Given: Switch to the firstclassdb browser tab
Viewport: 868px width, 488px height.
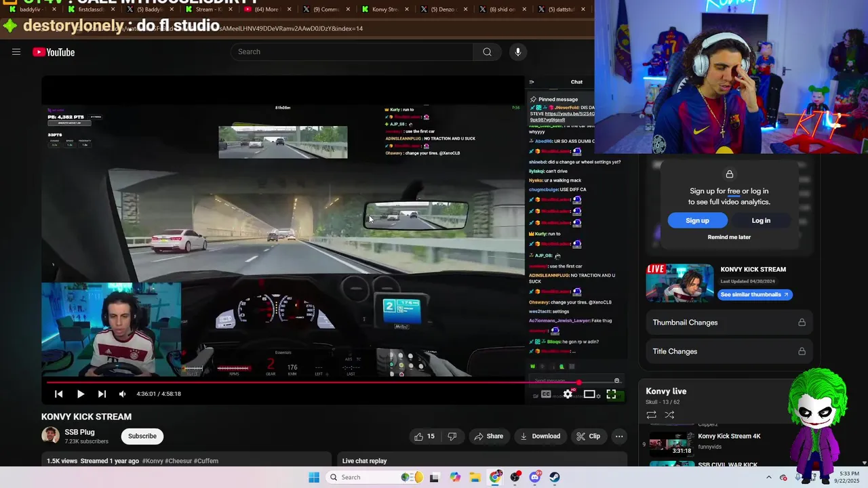Looking at the screenshot, I should [91, 9].
